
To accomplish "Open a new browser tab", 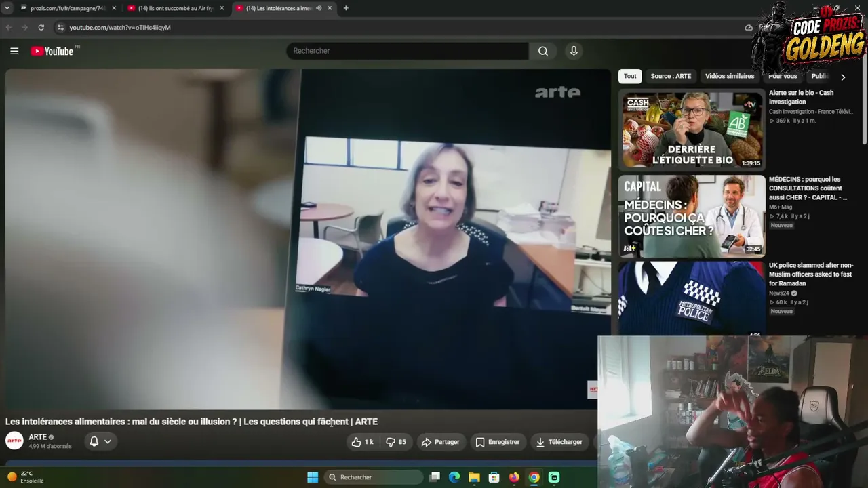I will (346, 8).
